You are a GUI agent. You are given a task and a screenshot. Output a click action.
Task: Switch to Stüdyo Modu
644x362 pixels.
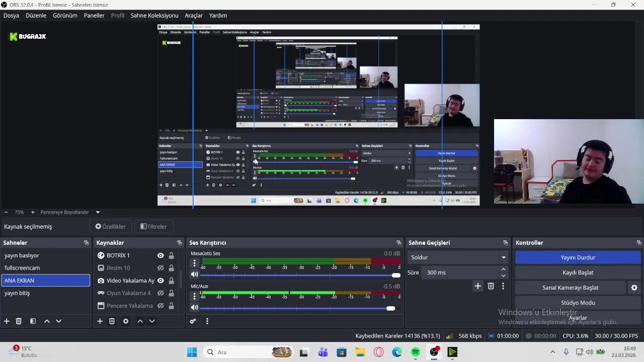pyautogui.click(x=578, y=303)
